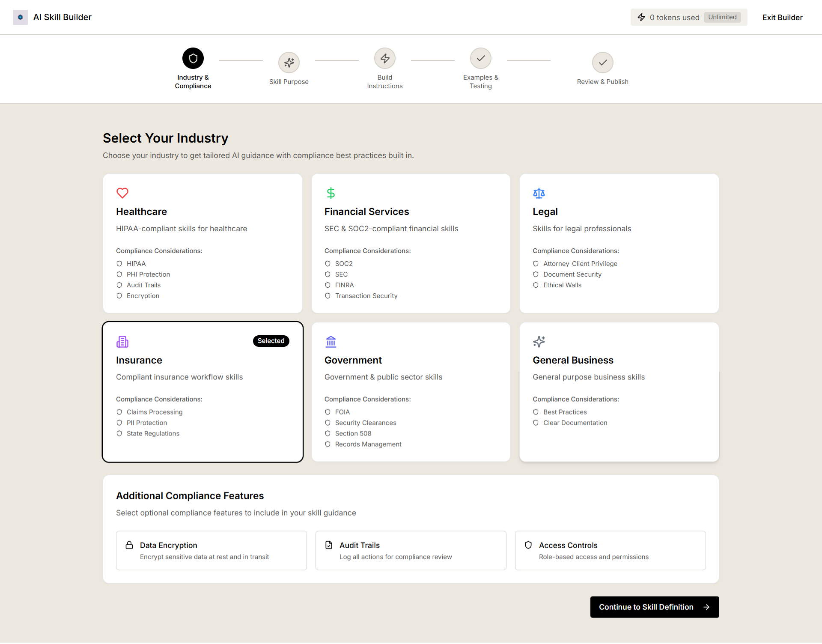
Task: Click the Examples & Testing checkmark step icon
Action: pos(481,58)
